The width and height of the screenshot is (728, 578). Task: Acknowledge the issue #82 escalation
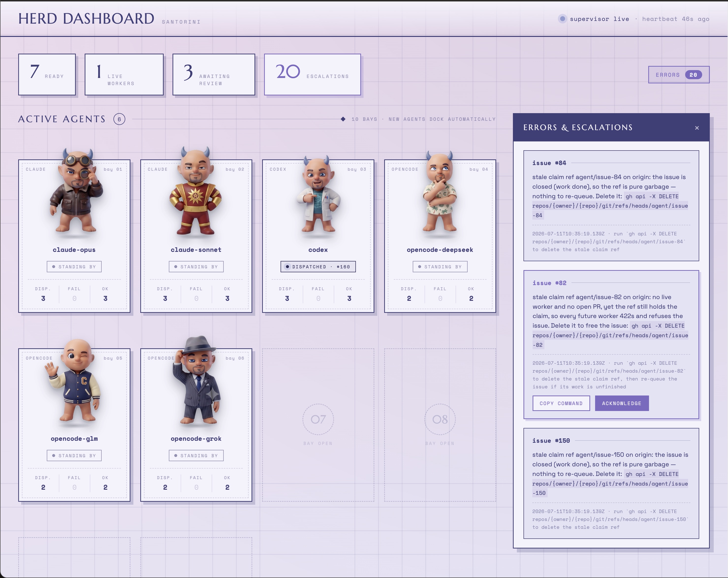[622, 403]
